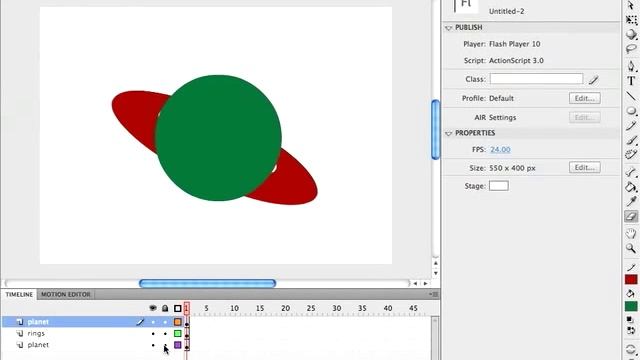640x360 pixels.
Task: Click the Swap Colors icon
Action: coord(631,331)
